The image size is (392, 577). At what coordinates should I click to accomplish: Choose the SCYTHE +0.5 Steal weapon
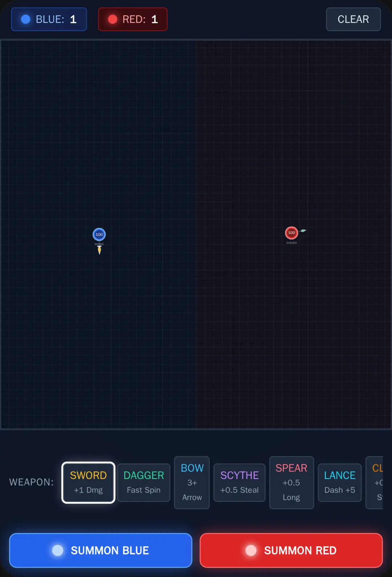click(240, 483)
